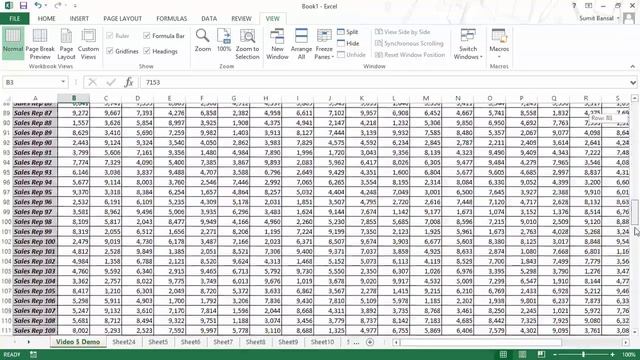Reset zoom to 100%

tap(224, 41)
